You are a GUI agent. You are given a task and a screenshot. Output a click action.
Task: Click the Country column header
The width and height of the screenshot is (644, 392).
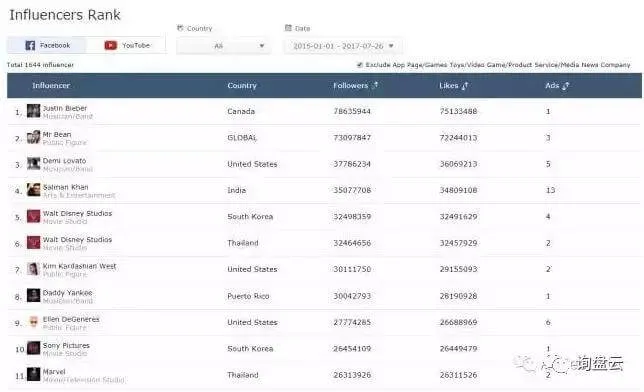242,85
